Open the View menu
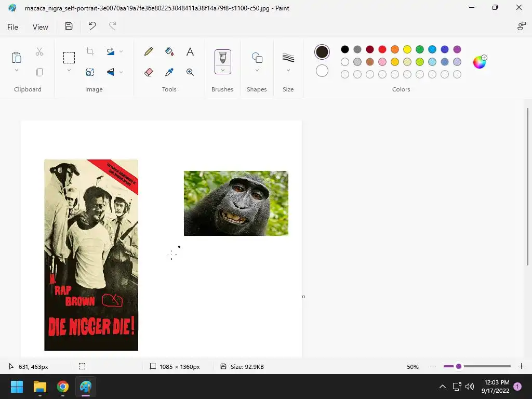The height and width of the screenshot is (399, 532). (x=41, y=27)
